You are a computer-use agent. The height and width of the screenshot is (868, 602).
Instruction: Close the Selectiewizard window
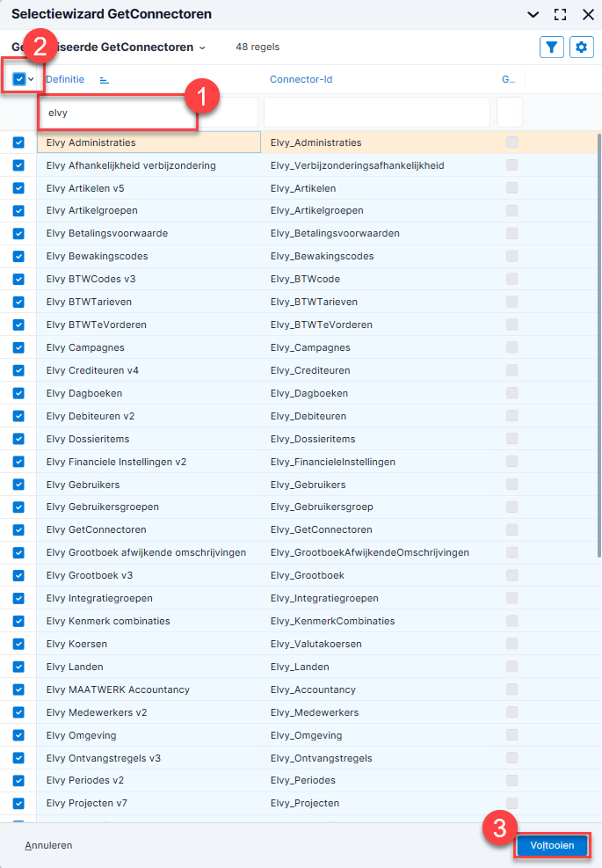pyautogui.click(x=588, y=14)
